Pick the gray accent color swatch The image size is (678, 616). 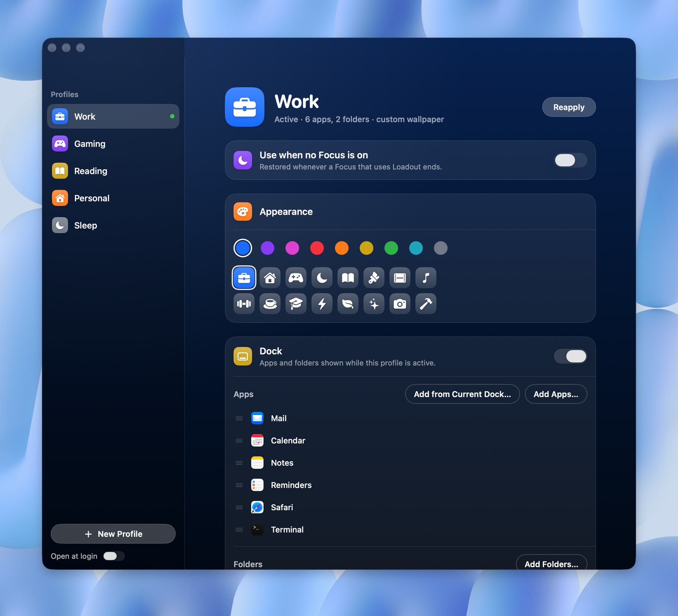pos(441,248)
